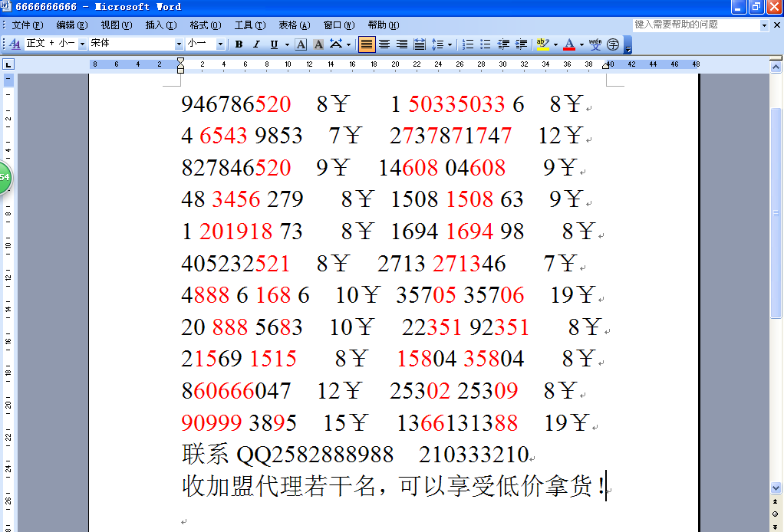Expand the character scaling dropdown arrow

(x=348, y=44)
